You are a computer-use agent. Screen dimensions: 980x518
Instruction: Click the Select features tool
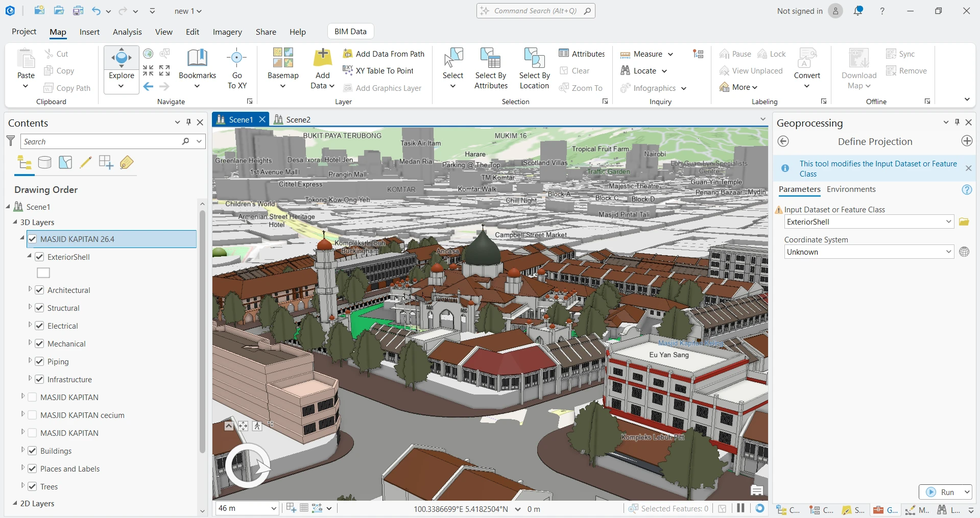[x=452, y=58]
